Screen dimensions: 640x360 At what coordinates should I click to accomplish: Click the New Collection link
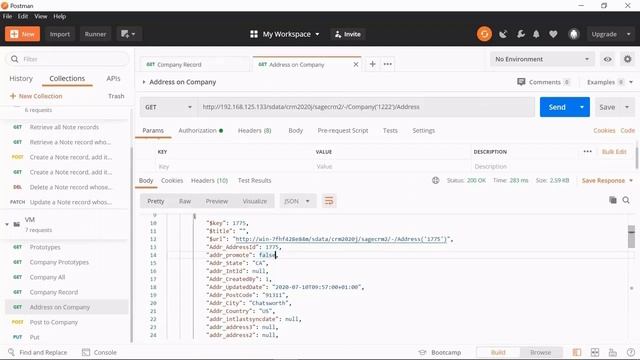[x=36, y=96]
